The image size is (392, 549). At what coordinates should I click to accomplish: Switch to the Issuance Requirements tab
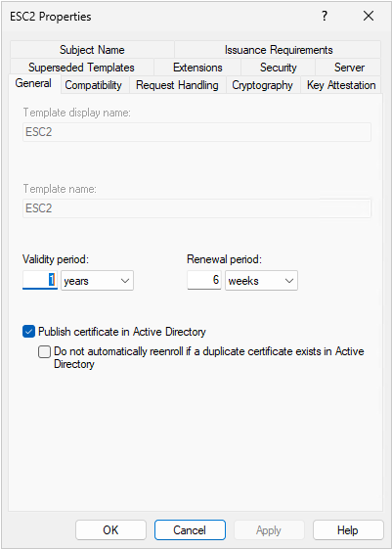(278, 50)
